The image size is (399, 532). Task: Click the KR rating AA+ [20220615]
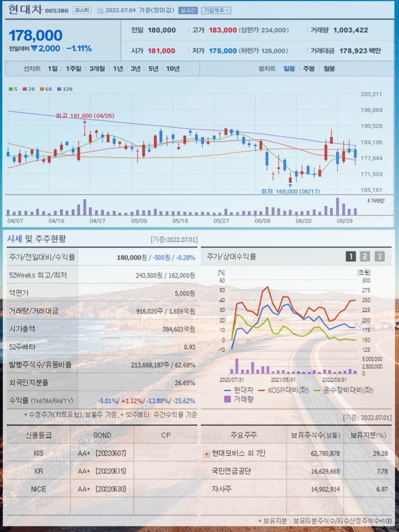(102, 471)
